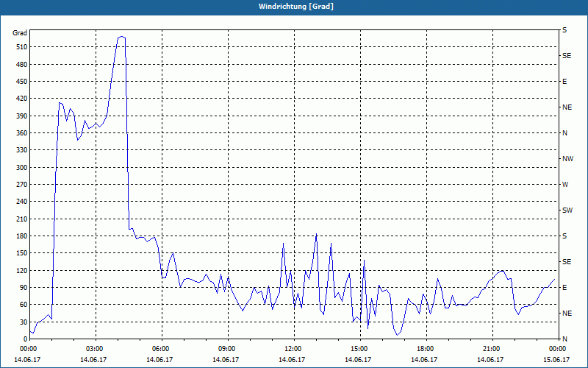
Task: Select the 18:00 time axis label
Action: point(426,349)
